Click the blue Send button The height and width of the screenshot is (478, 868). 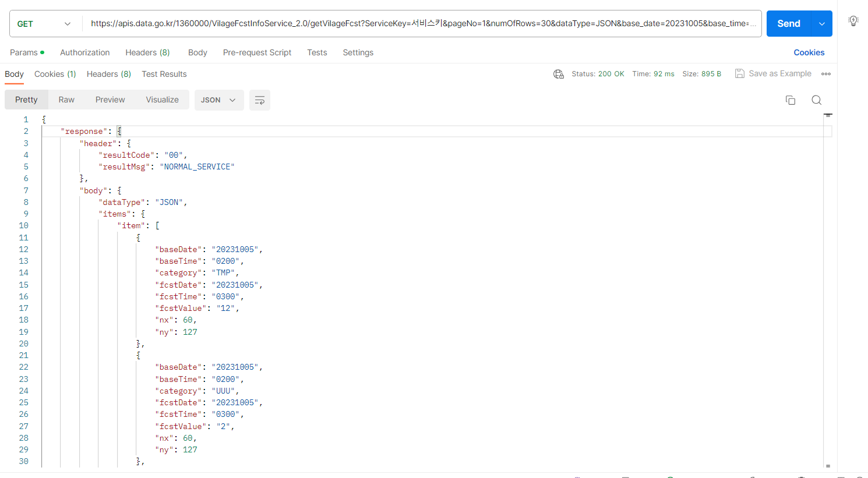point(789,24)
